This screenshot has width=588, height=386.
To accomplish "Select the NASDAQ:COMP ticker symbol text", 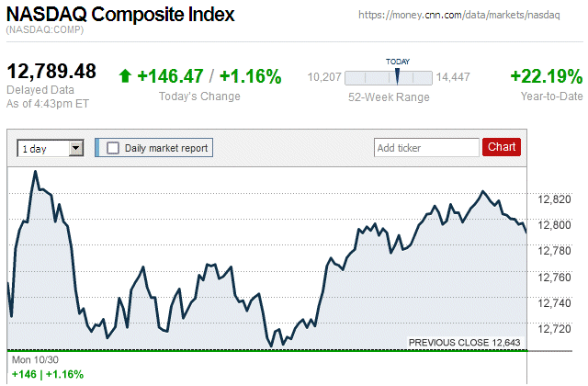I will tap(45, 31).
